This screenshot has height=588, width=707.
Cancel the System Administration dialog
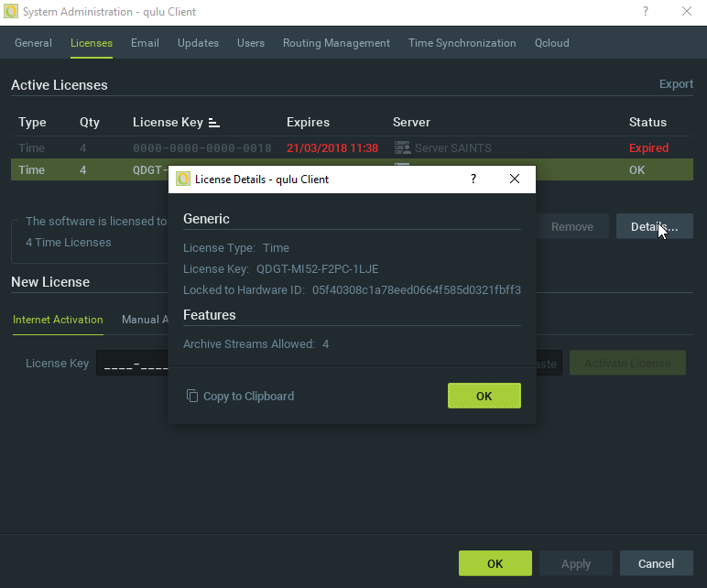(656, 563)
